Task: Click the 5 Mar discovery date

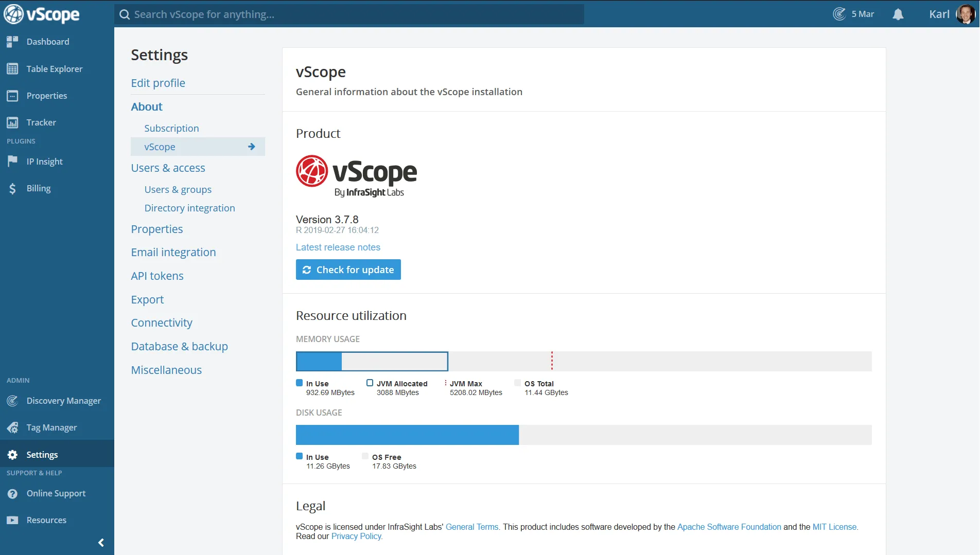Action: pos(863,14)
